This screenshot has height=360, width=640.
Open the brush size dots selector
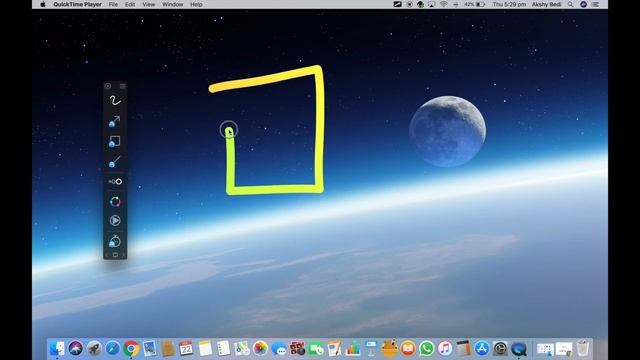(x=115, y=182)
